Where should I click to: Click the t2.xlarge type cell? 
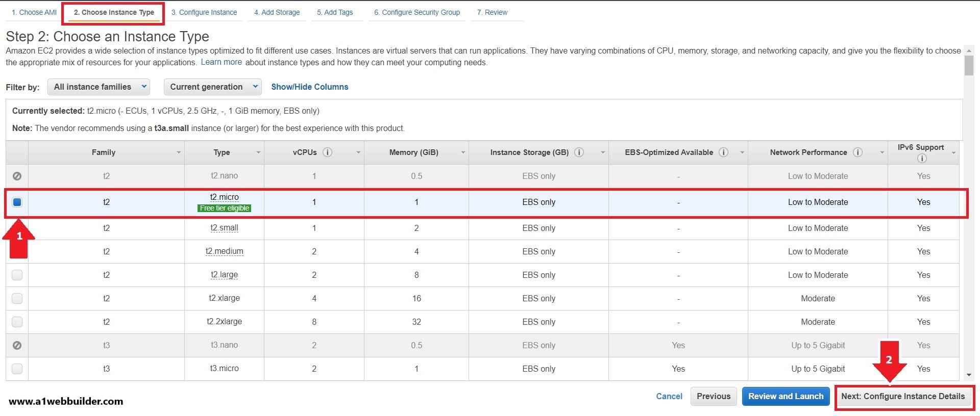225,298
